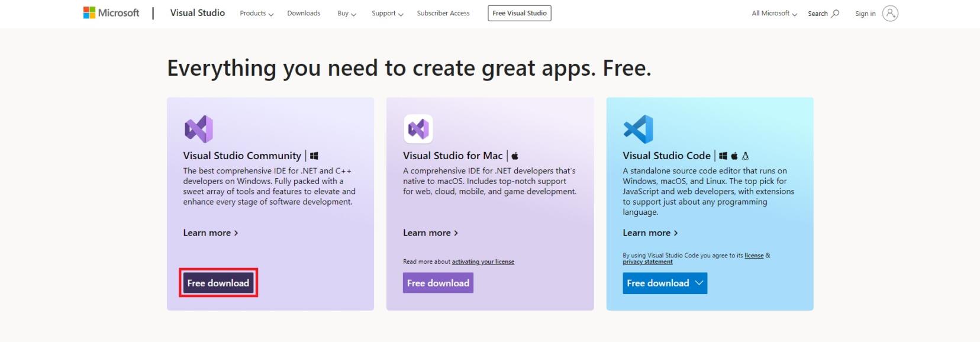Click the Visual Studio Code logo icon
Viewport: 980px width, 342px height.
coord(638,129)
